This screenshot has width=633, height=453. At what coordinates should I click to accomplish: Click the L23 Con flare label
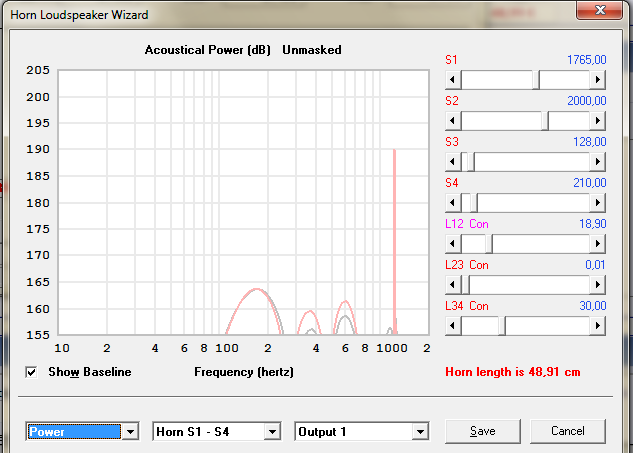click(467, 265)
